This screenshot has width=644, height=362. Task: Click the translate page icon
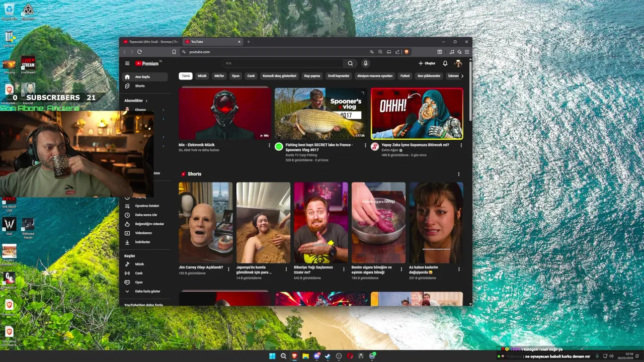372,52
